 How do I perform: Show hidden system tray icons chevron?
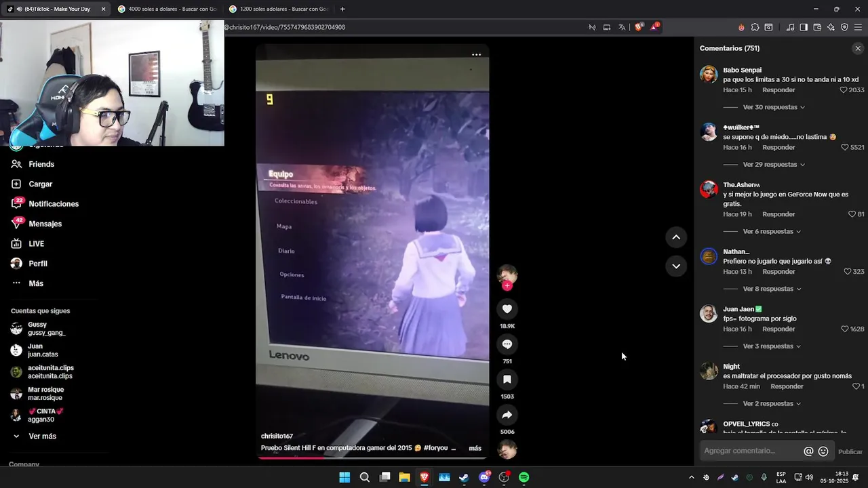691,477
